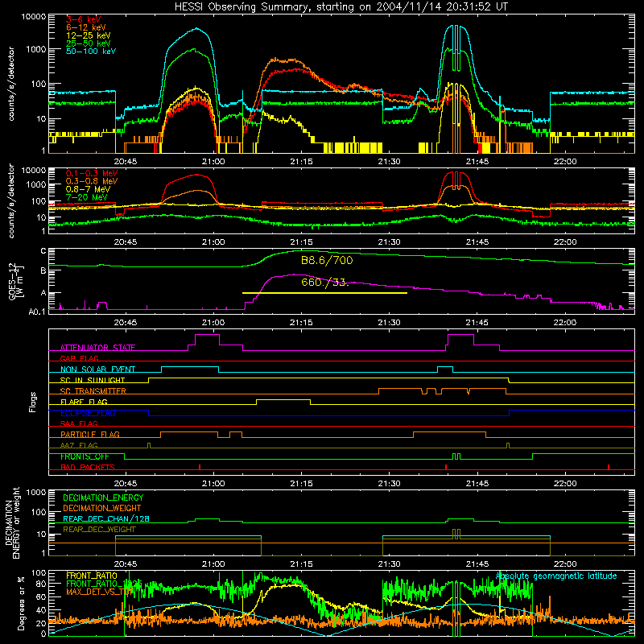Click the REAR_DEC_CHAN/128 legend label
This screenshot has height=644, width=644.
106,518
